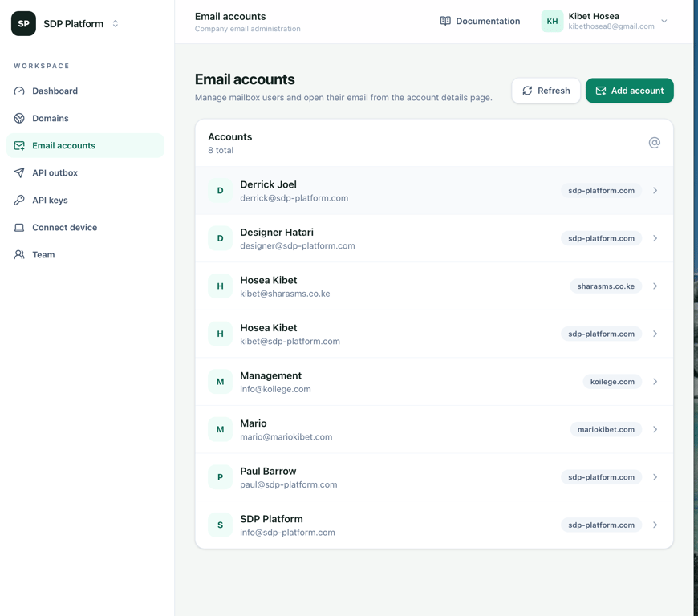Click the Connect device laptop icon

(x=19, y=228)
